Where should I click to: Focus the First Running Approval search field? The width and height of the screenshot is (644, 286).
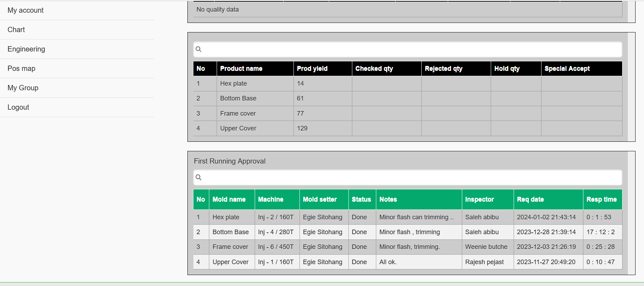pos(409,177)
